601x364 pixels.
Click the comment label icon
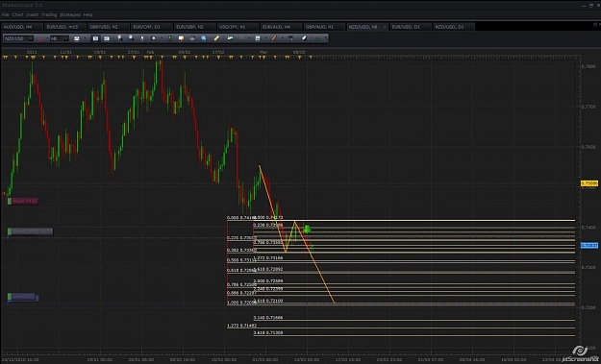182,38
